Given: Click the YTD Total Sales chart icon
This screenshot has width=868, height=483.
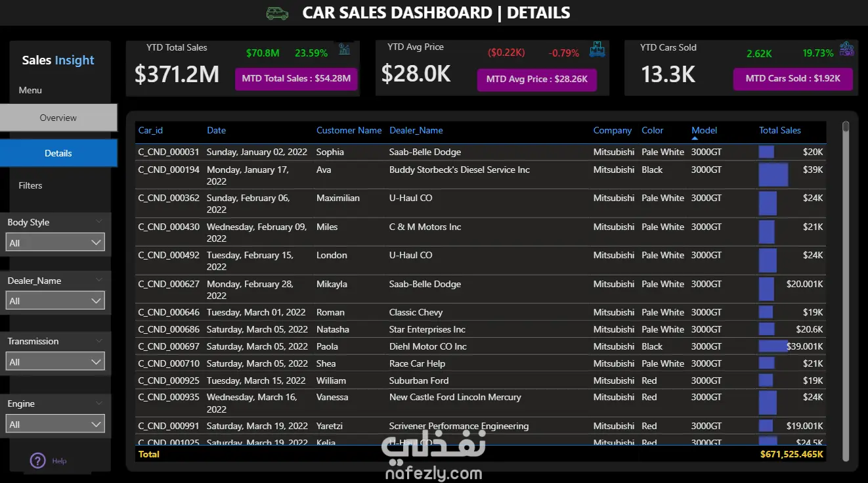Looking at the screenshot, I should [x=345, y=49].
